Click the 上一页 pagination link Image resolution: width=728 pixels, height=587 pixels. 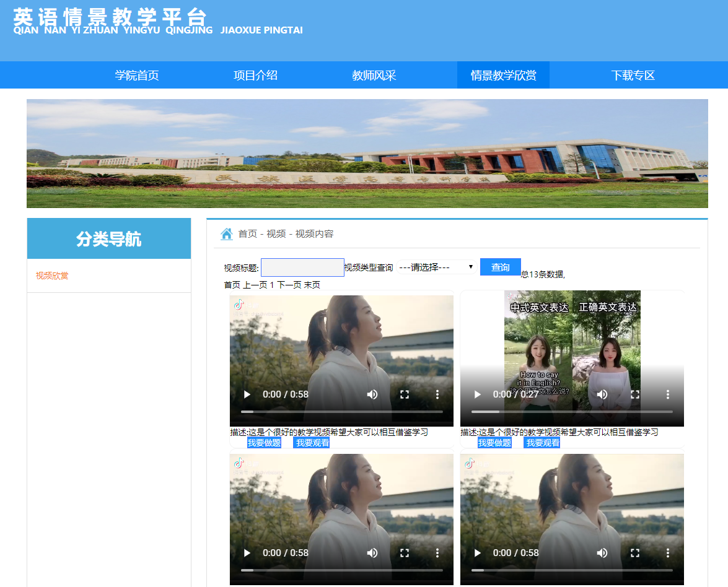(255, 285)
